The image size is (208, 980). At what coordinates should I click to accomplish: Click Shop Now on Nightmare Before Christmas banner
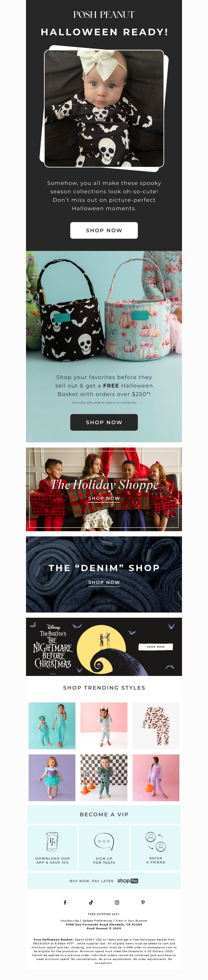coord(155,647)
